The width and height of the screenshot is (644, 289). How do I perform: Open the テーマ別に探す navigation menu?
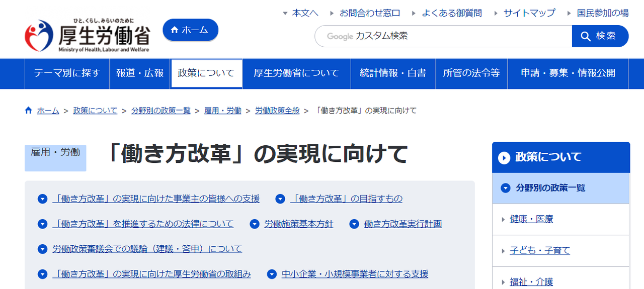pos(67,73)
